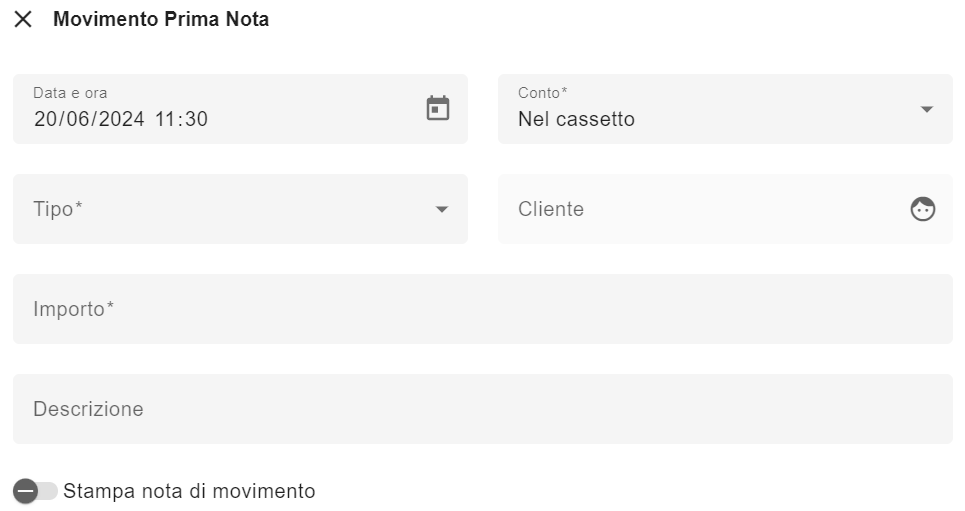Click the minus knob of the print toggle
The height and width of the screenshot is (511, 965).
click(26, 491)
